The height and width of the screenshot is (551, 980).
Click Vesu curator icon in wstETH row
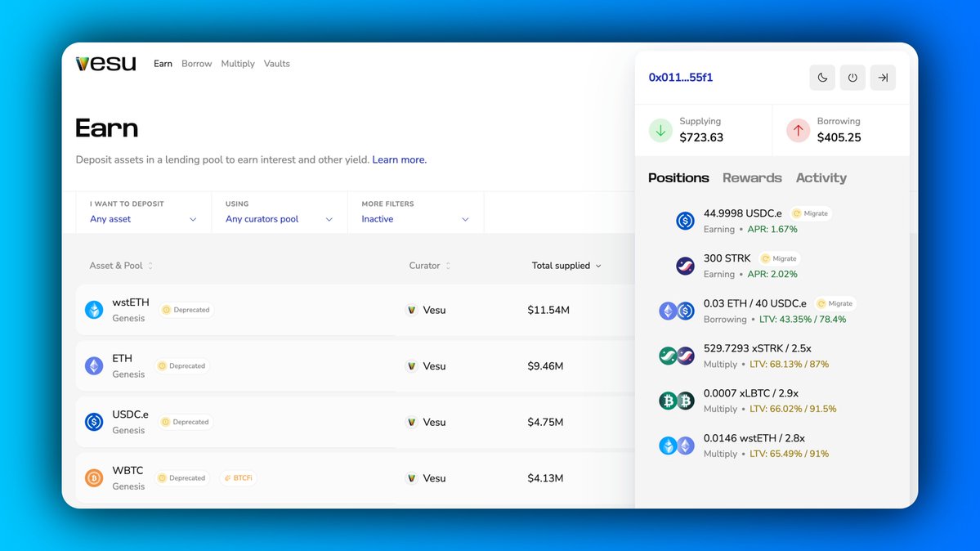point(411,310)
